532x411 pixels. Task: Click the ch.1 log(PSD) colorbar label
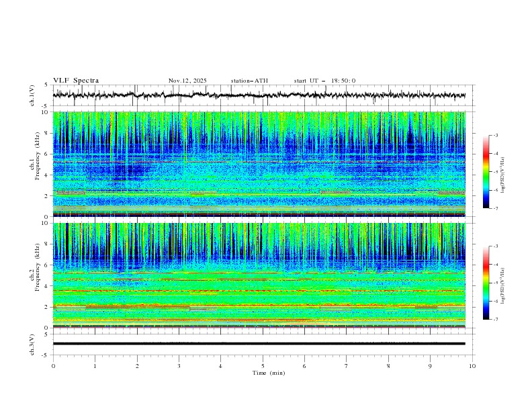click(502, 175)
